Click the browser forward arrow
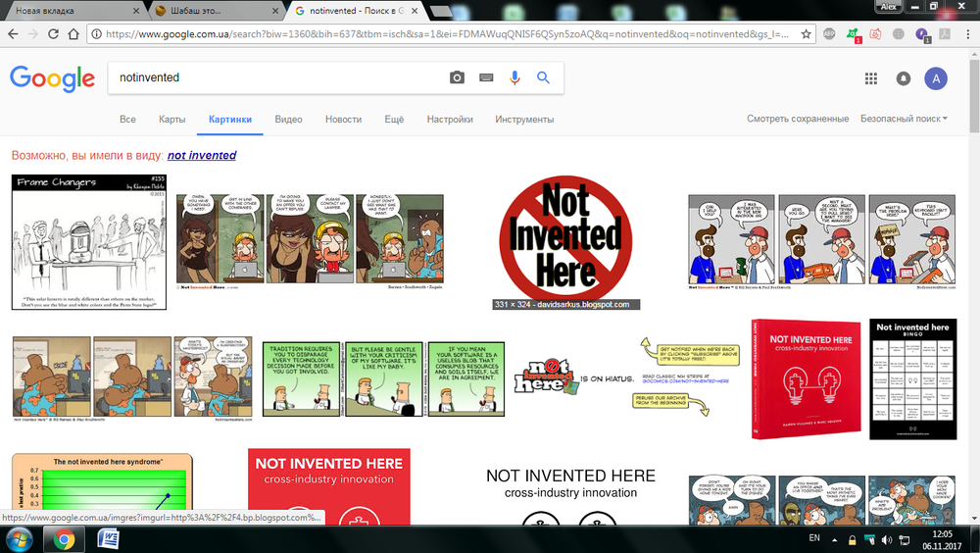The height and width of the screenshot is (553, 980). point(33,33)
